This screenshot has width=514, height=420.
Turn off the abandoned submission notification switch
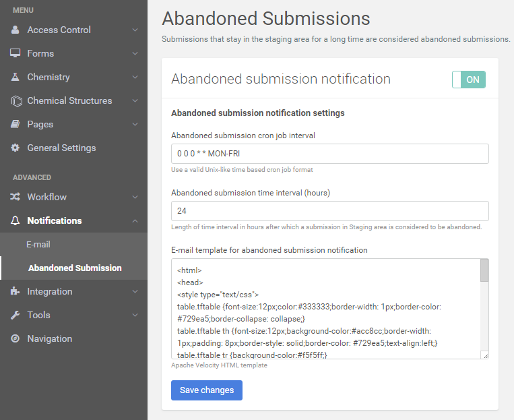[468, 80]
